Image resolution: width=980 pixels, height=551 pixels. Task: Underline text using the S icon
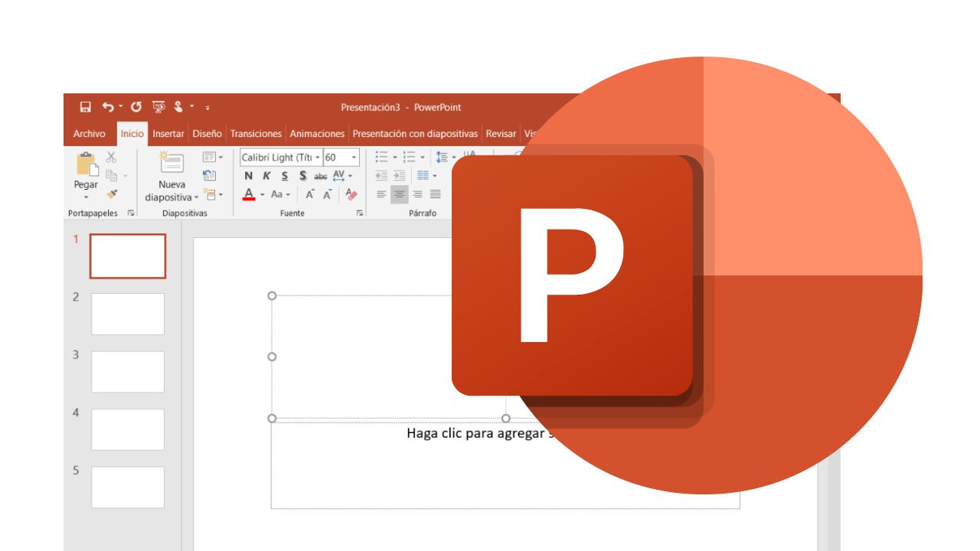285,175
